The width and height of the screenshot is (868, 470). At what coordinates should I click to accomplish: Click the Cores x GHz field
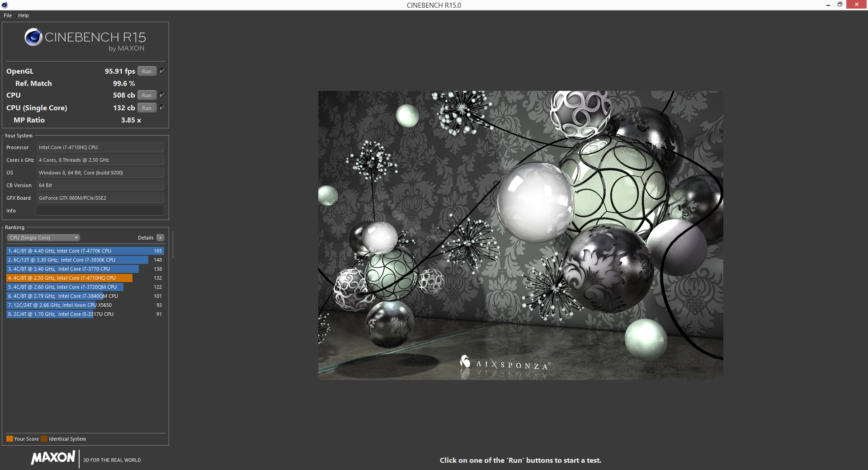(100, 160)
